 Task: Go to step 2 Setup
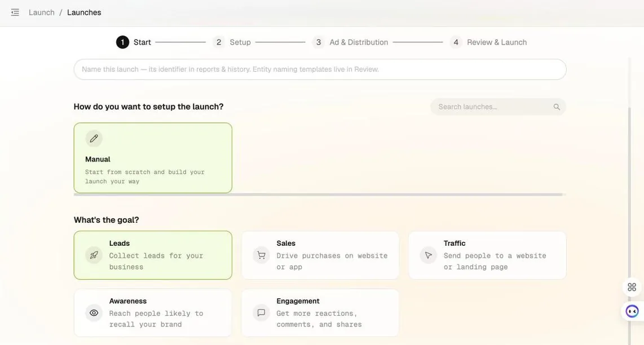(x=232, y=42)
